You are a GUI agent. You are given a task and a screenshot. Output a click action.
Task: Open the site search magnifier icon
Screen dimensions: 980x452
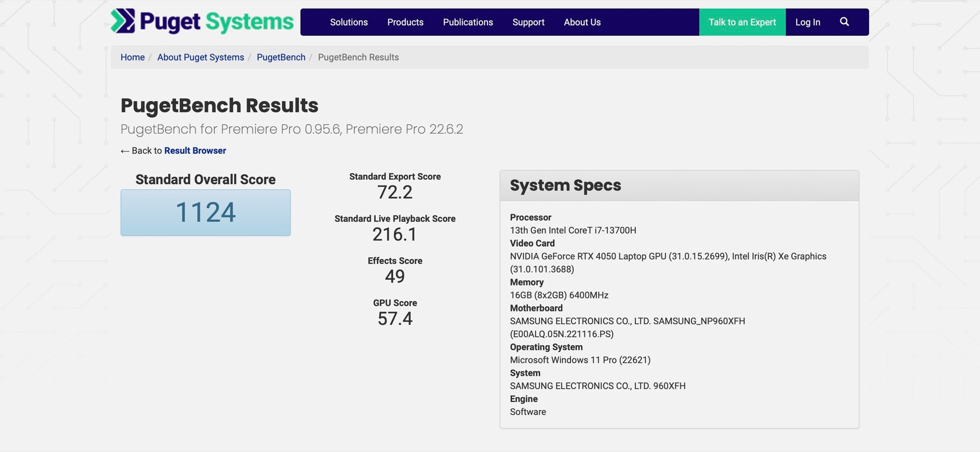point(844,22)
